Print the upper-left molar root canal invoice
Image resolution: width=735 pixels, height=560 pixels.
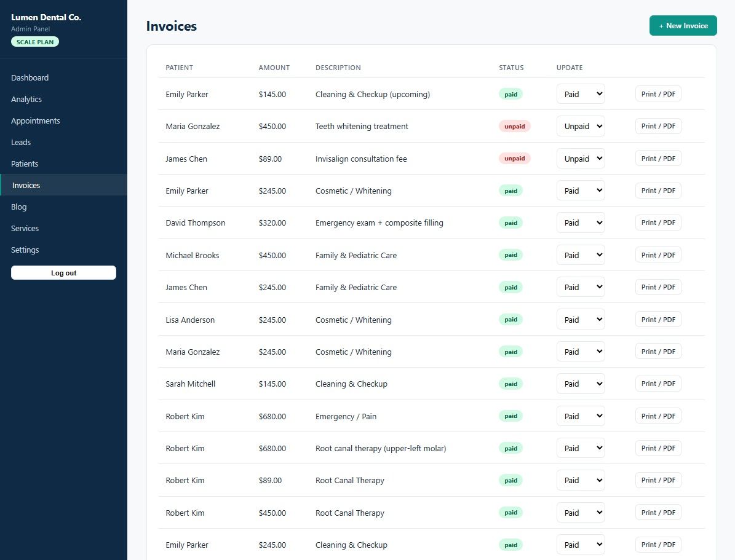[658, 448]
